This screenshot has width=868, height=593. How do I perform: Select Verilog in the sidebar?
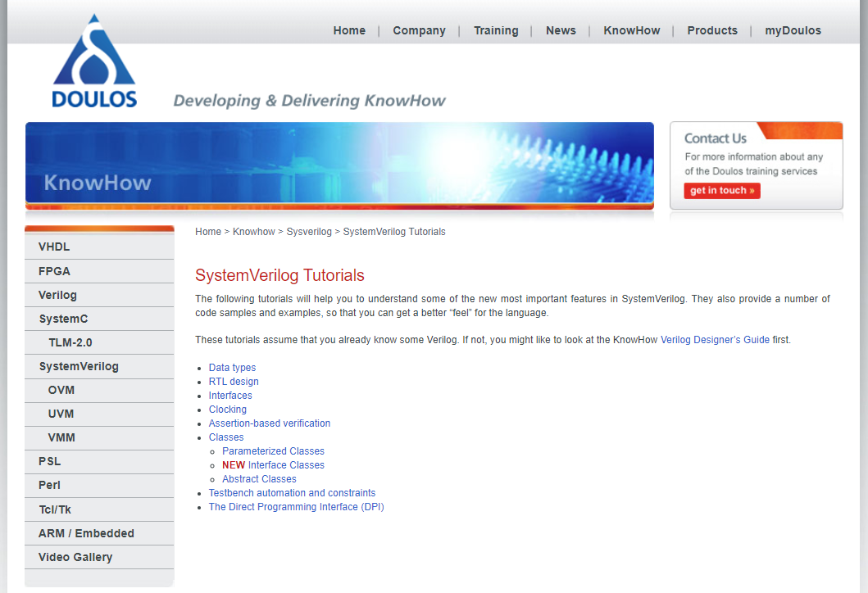99,295
